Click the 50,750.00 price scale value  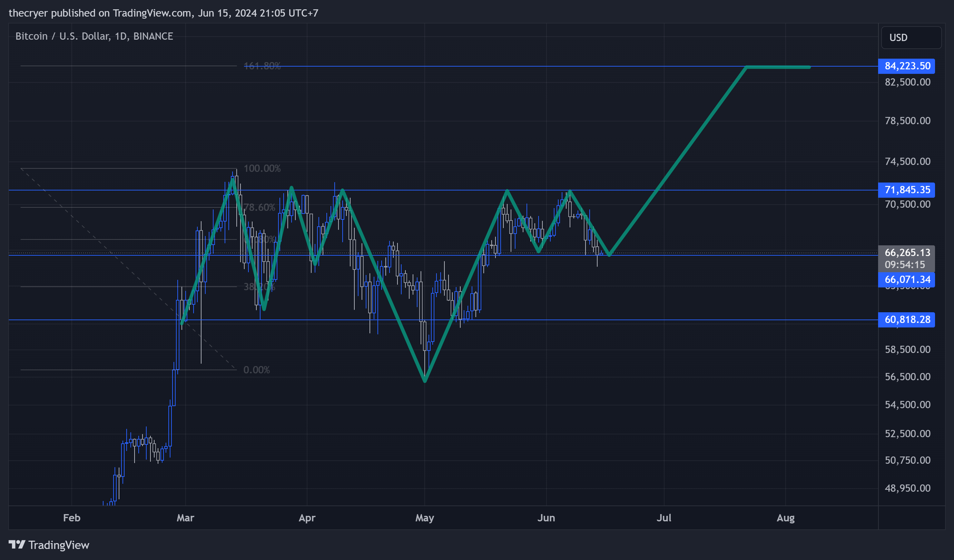pos(907,460)
